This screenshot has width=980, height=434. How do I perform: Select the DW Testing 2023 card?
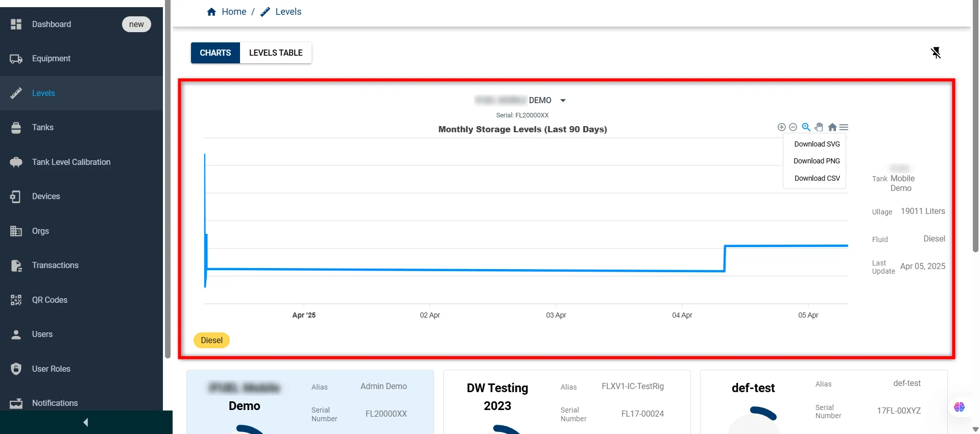coord(567,402)
